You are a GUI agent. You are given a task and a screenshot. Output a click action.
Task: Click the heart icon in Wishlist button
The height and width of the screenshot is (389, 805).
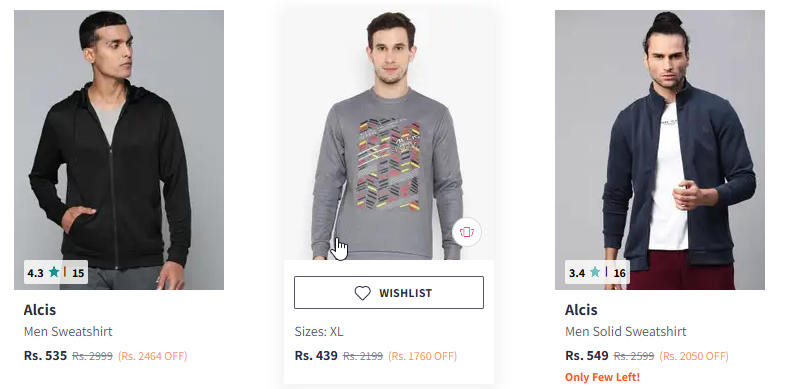(x=362, y=293)
